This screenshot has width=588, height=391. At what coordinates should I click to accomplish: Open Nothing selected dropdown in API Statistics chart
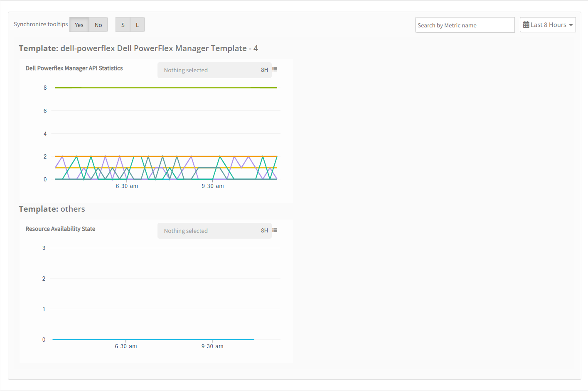click(208, 70)
